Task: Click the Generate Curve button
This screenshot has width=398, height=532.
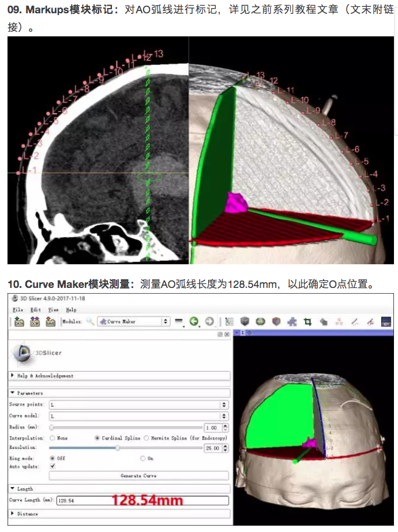Action: point(138,476)
